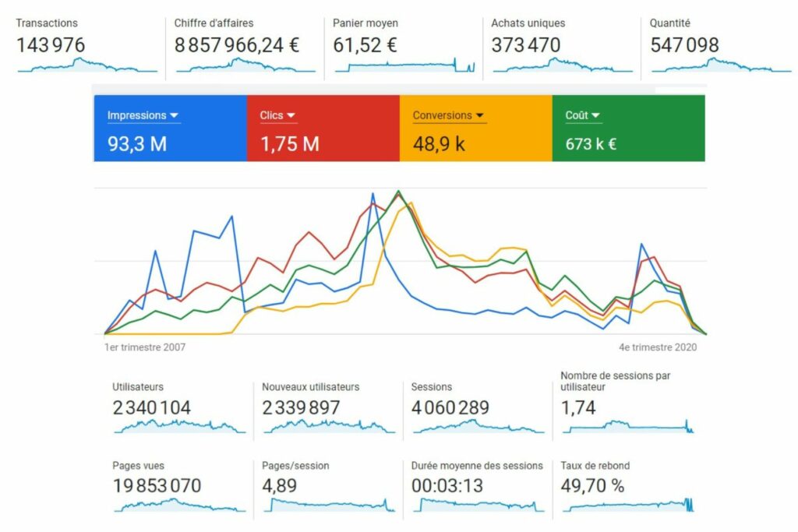
Task: Select the yellow 48,9 k Conversions card
Action: (476, 129)
